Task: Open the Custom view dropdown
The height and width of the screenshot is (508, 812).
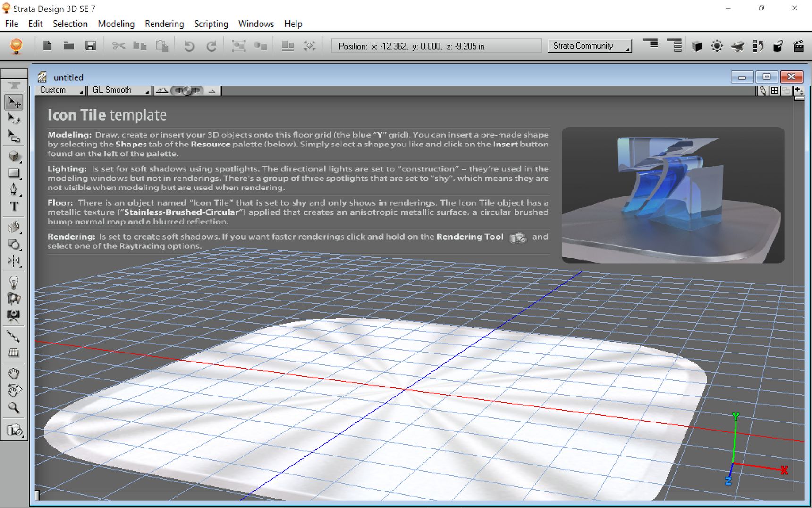Action: pos(60,90)
